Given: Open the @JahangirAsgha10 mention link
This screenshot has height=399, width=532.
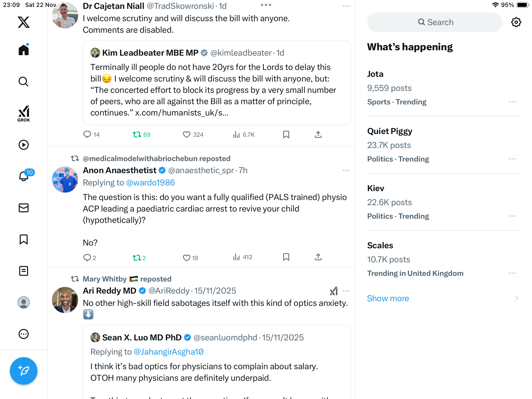Looking at the screenshot, I should point(169,352).
